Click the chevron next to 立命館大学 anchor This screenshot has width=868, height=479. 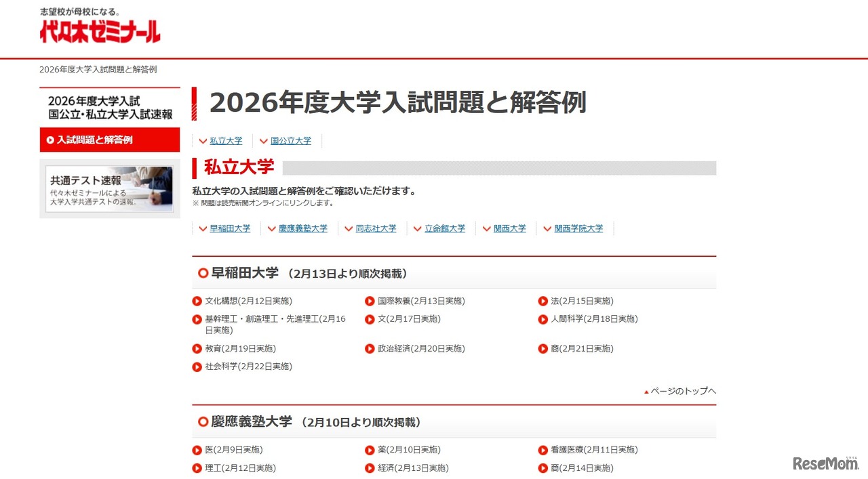(x=418, y=229)
